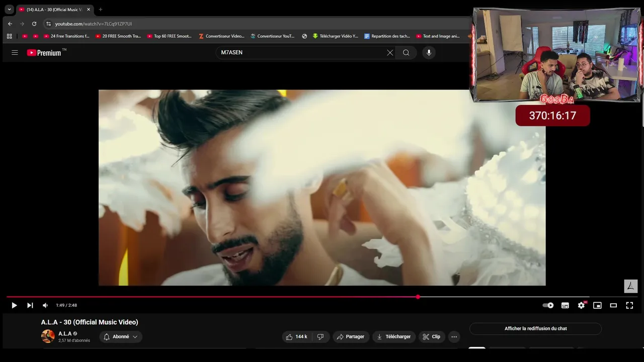Download via Télécharger button
This screenshot has width=644, height=362.
[x=393, y=337]
